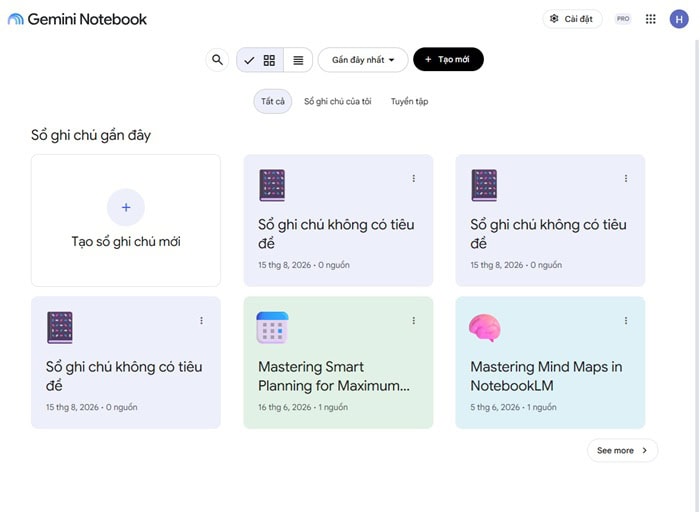
Task: Click the Sổ ghi chú gần đây heading
Action: click(x=91, y=135)
